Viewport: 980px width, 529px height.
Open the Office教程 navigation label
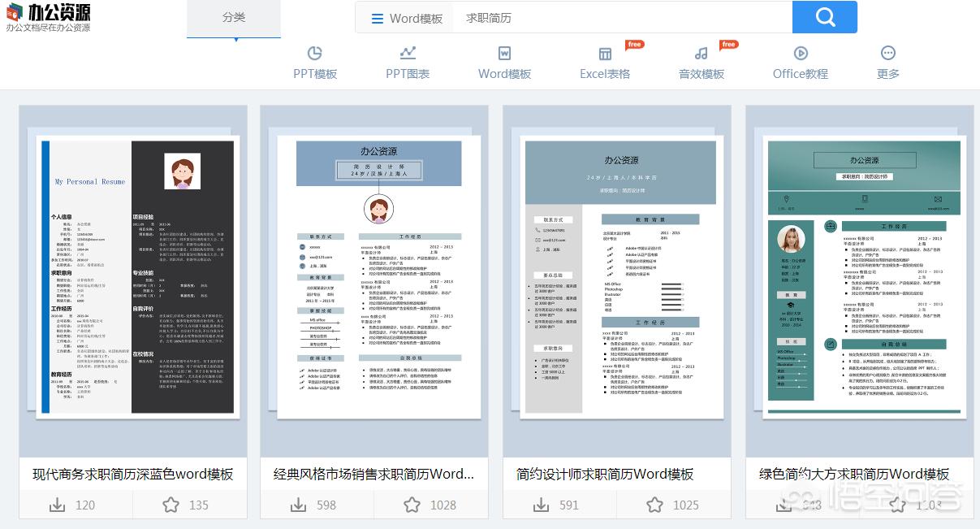tap(801, 74)
